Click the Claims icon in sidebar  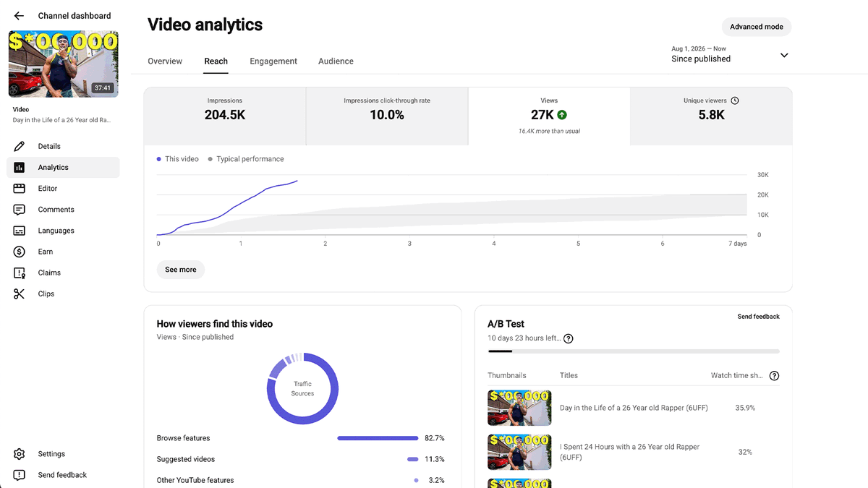[x=20, y=273]
